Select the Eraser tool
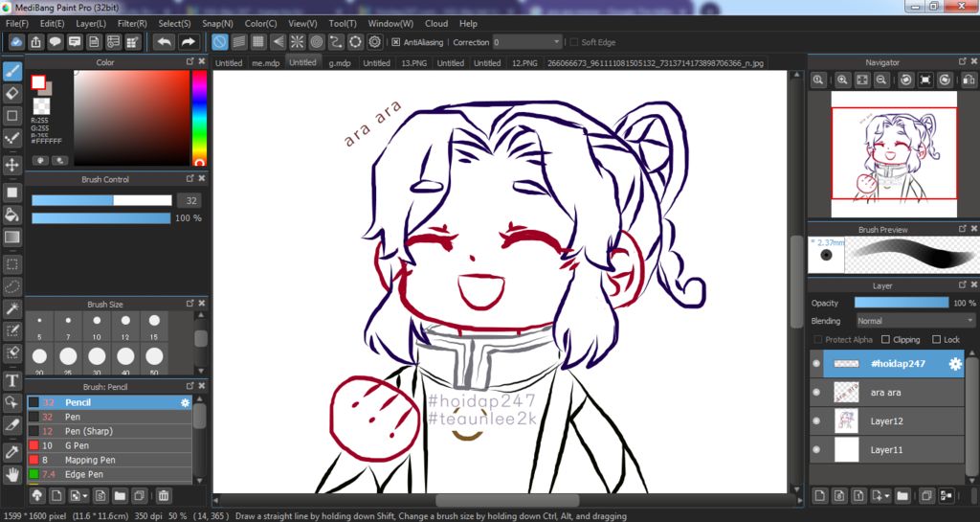980x522 pixels. click(x=11, y=93)
